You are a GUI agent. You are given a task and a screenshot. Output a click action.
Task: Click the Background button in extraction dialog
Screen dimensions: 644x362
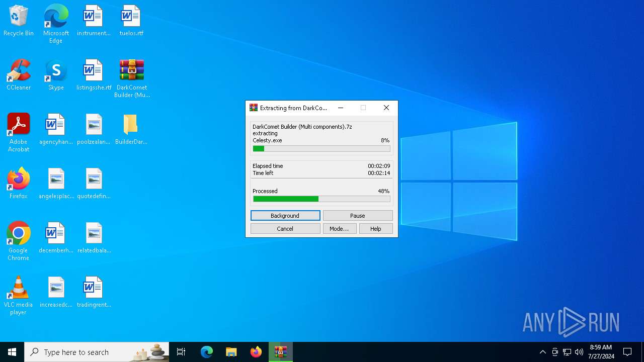pyautogui.click(x=285, y=215)
